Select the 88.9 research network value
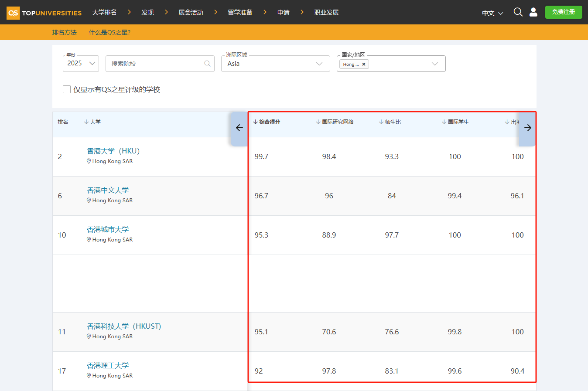The image size is (588, 391). click(x=329, y=235)
